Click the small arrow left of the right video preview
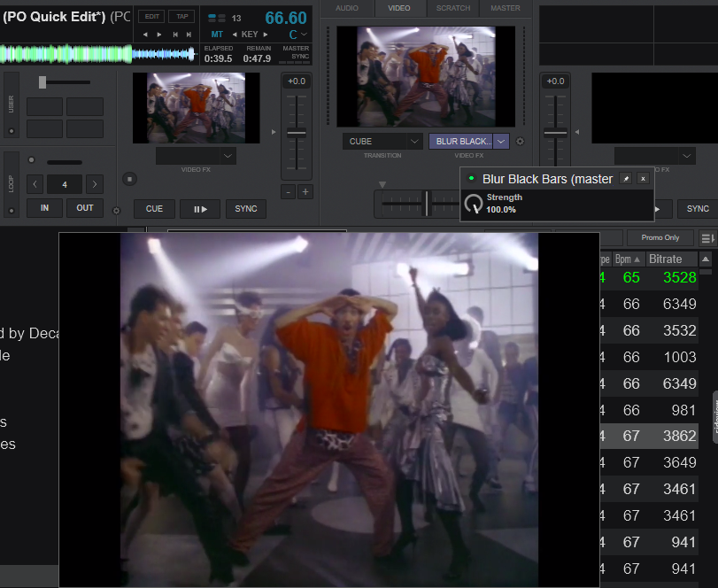The width and height of the screenshot is (718, 588). [577, 132]
